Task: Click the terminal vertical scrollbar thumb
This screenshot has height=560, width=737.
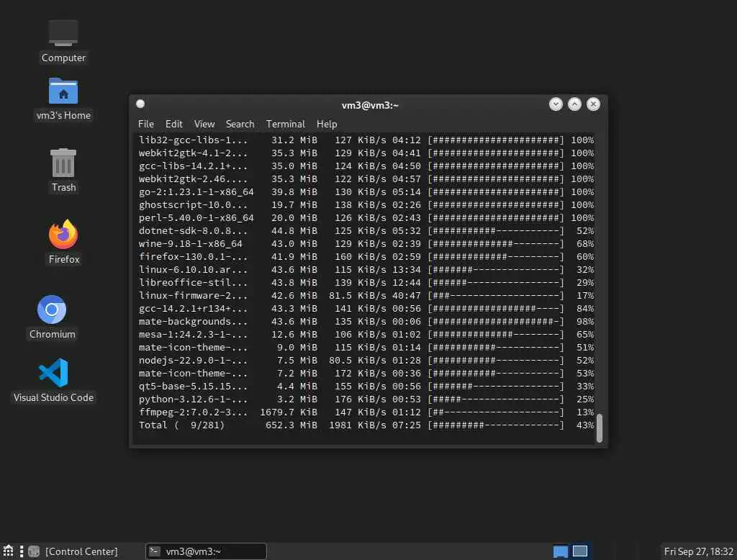Action: (600, 428)
